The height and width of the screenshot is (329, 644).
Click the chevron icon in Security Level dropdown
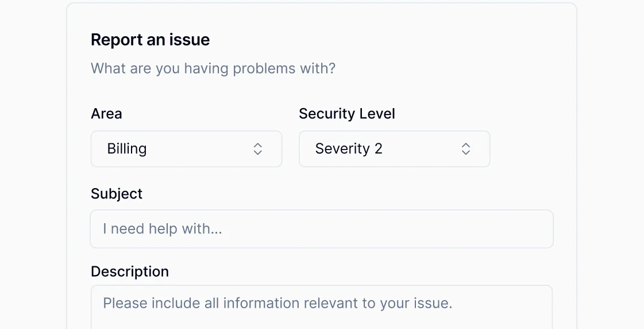click(466, 149)
